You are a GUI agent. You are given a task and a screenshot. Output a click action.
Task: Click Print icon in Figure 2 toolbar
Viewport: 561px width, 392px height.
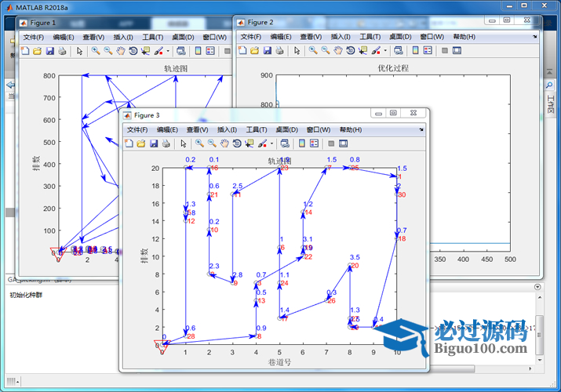[x=280, y=51]
